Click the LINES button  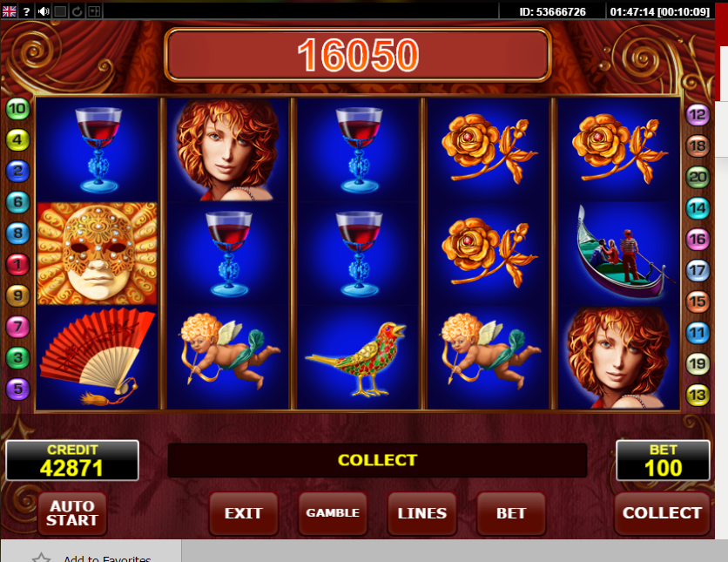pos(422,513)
